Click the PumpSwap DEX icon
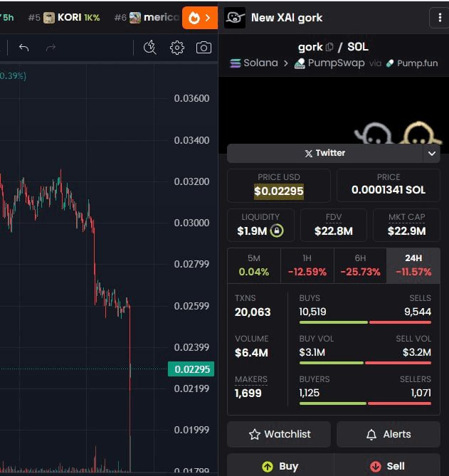The image size is (449, 476). tap(300, 63)
